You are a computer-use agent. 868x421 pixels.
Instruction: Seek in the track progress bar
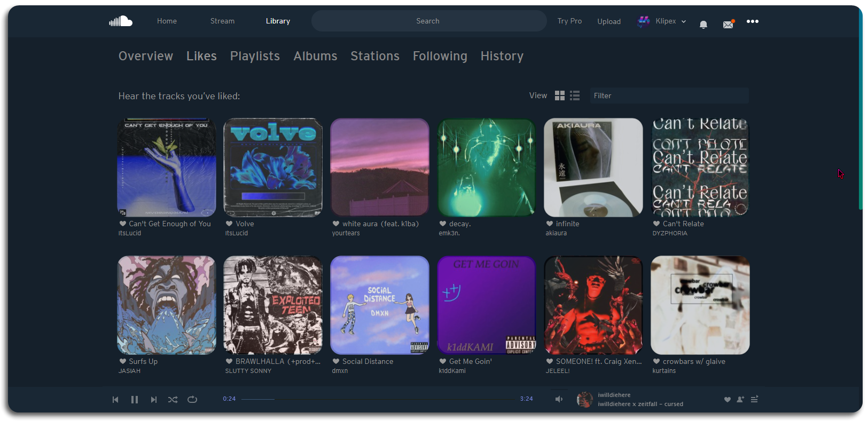[378, 399]
